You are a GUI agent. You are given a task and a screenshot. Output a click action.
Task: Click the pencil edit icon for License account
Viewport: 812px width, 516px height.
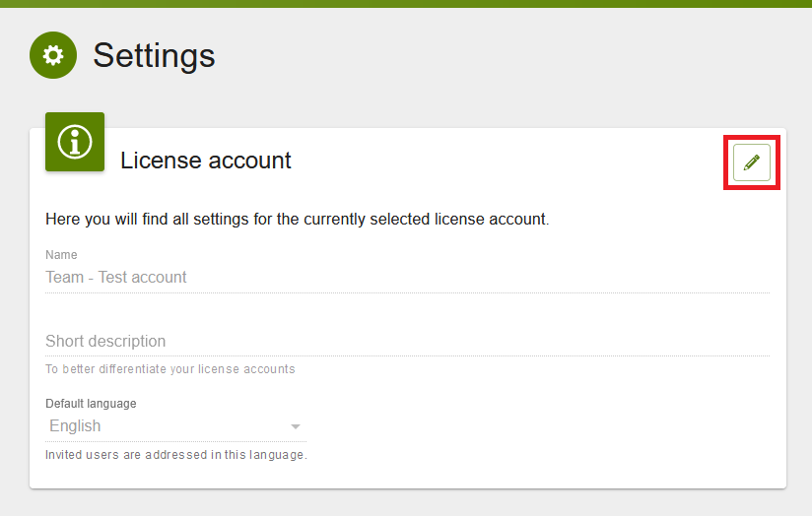tap(752, 162)
